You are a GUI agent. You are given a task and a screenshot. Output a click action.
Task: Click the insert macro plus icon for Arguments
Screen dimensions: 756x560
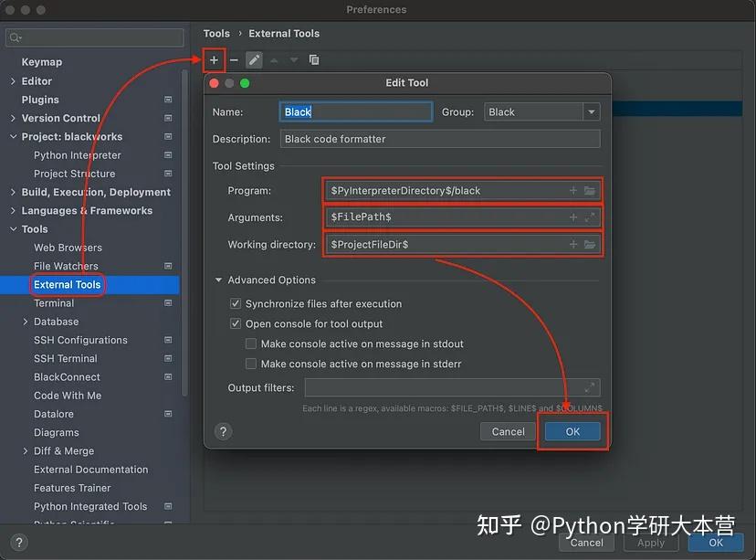(x=574, y=217)
